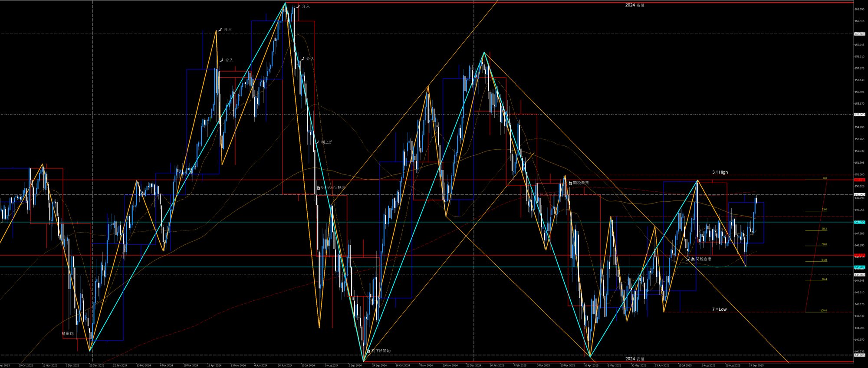This screenshot has height=368, width=868.
Task: Select the Fibonacci 61.8 level label
Action: (824, 260)
